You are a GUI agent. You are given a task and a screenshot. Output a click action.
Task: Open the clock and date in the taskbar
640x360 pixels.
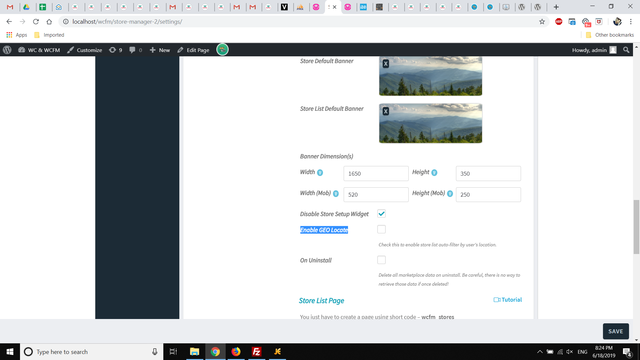point(604,351)
